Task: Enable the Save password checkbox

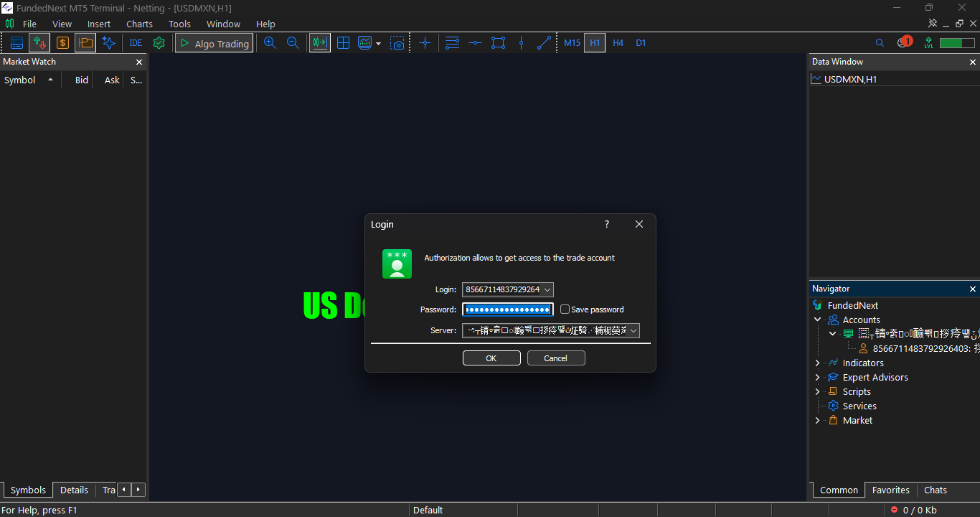Action: coord(565,309)
